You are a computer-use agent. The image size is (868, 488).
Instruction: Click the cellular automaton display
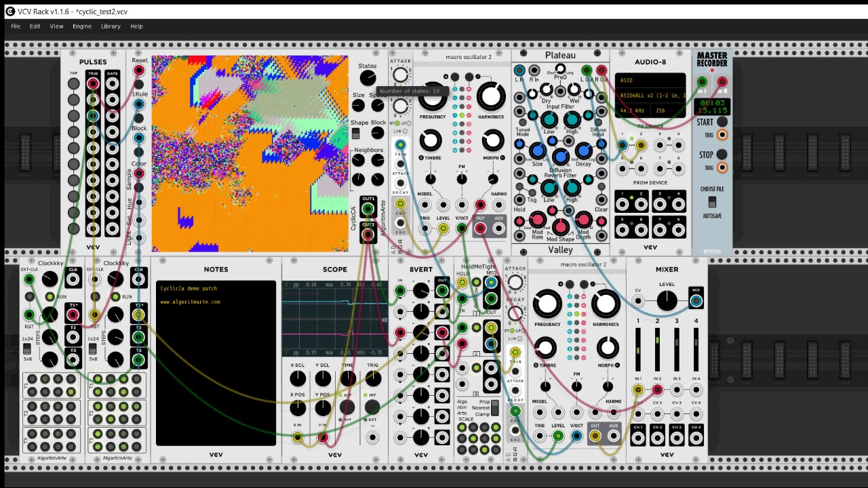(250, 154)
